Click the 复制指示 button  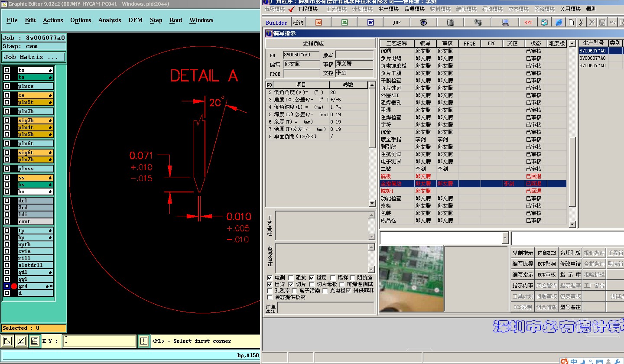523,253
